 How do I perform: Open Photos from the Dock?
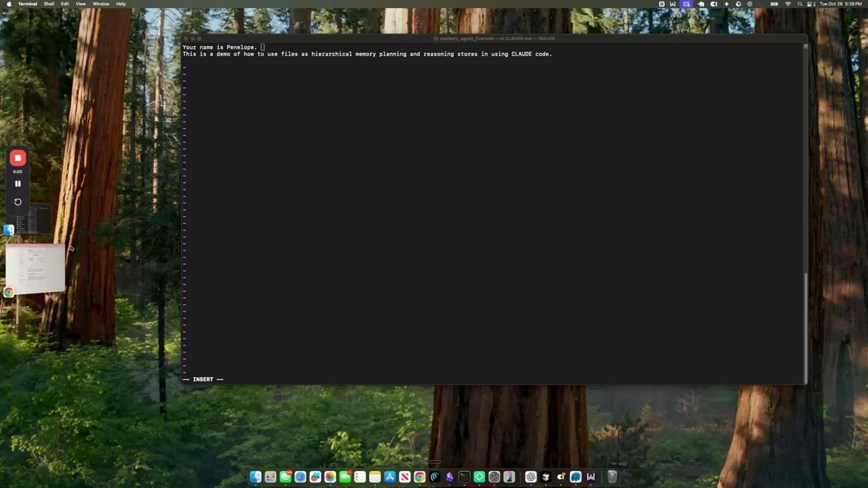(330, 477)
